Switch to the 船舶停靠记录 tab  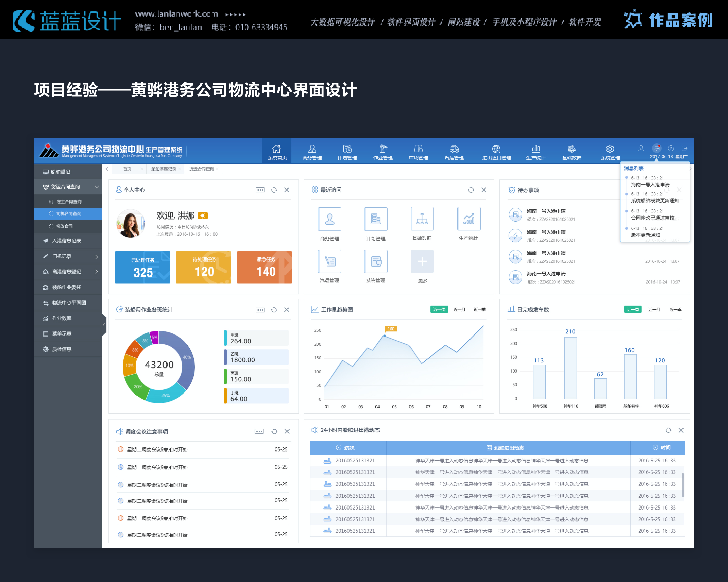click(163, 169)
